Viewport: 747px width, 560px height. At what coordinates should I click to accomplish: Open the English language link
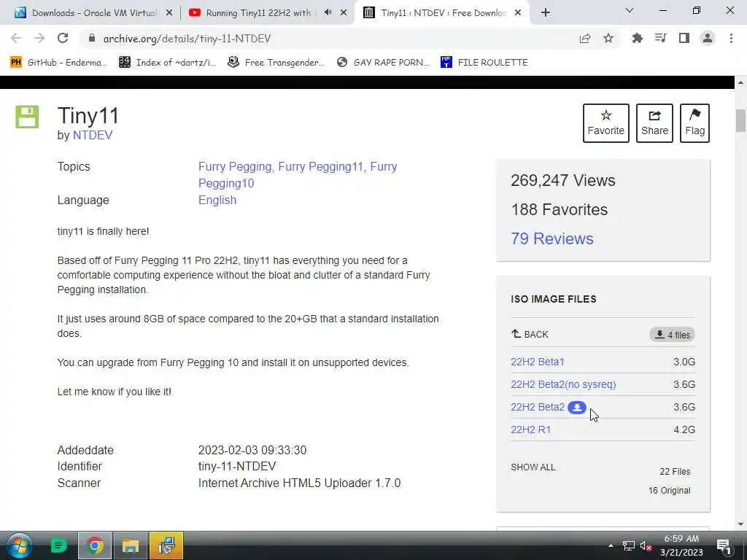coord(217,200)
